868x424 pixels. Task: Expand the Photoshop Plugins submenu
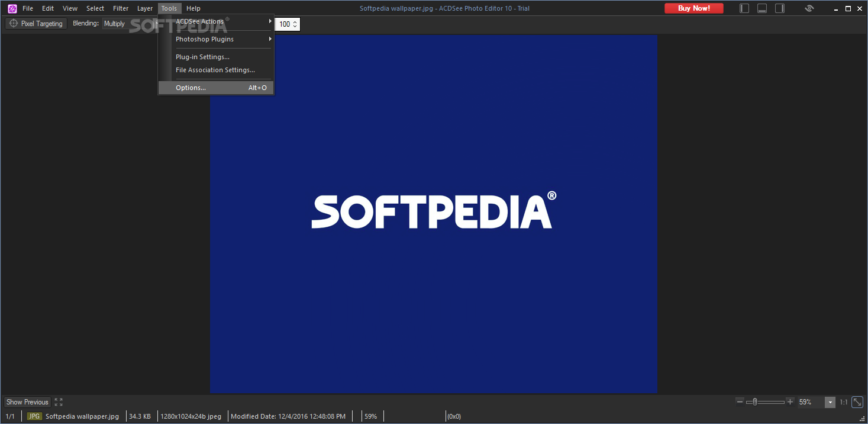point(216,39)
